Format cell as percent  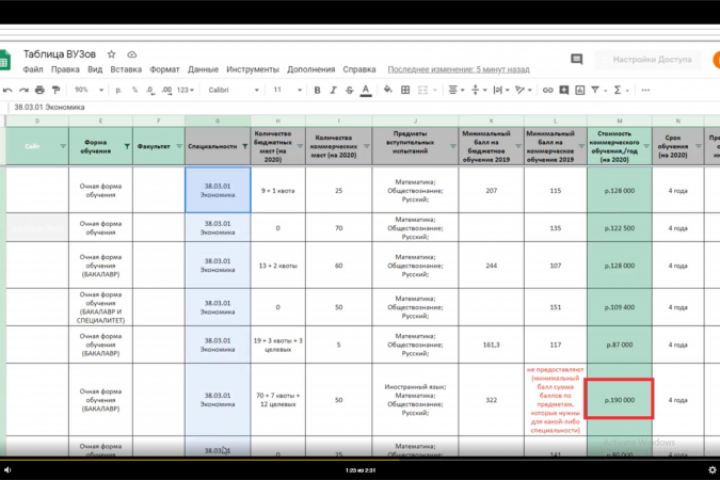[135, 90]
